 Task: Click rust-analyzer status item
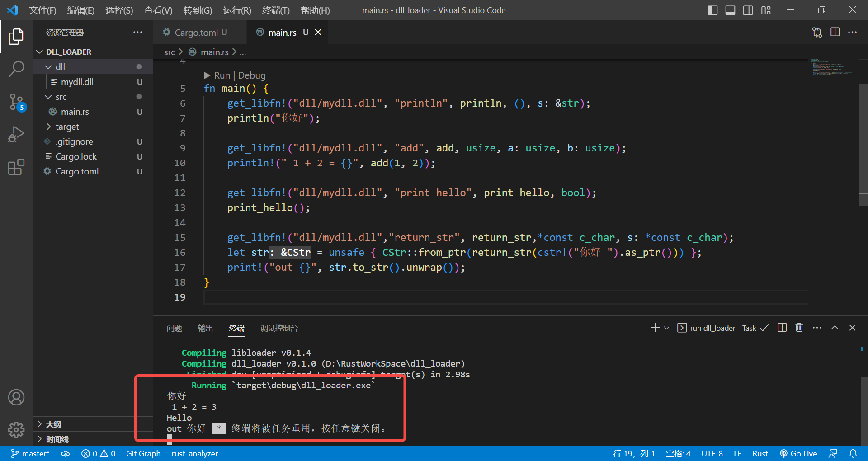tap(195, 454)
